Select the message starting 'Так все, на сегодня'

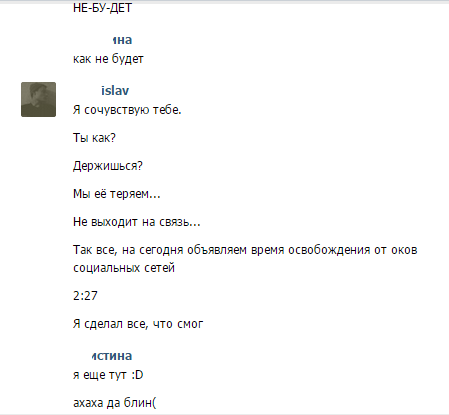click(x=245, y=259)
